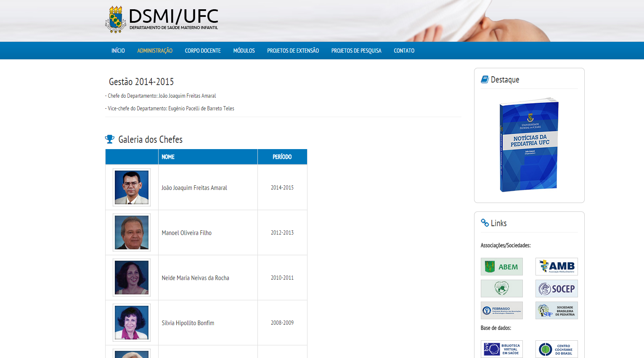Select the name João Joaquim Freitas Amaral in table
The image size is (644, 358).
(x=194, y=188)
